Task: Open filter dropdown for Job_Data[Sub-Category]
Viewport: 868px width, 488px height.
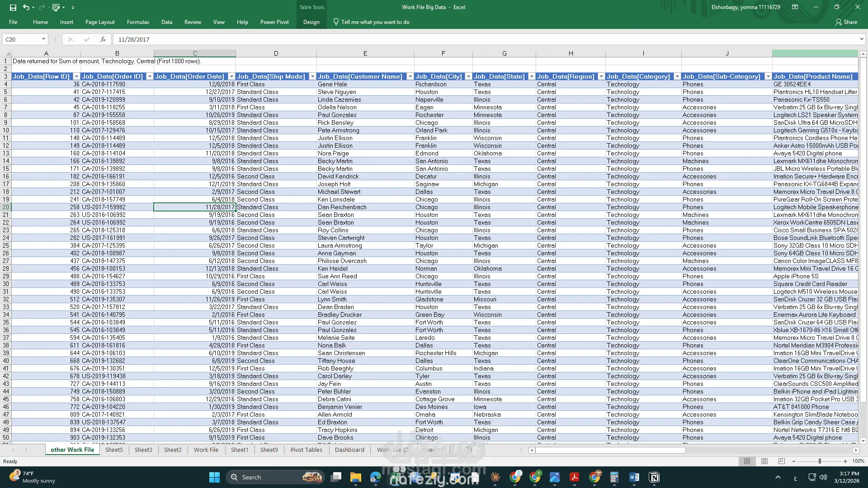Action: [x=768, y=76]
